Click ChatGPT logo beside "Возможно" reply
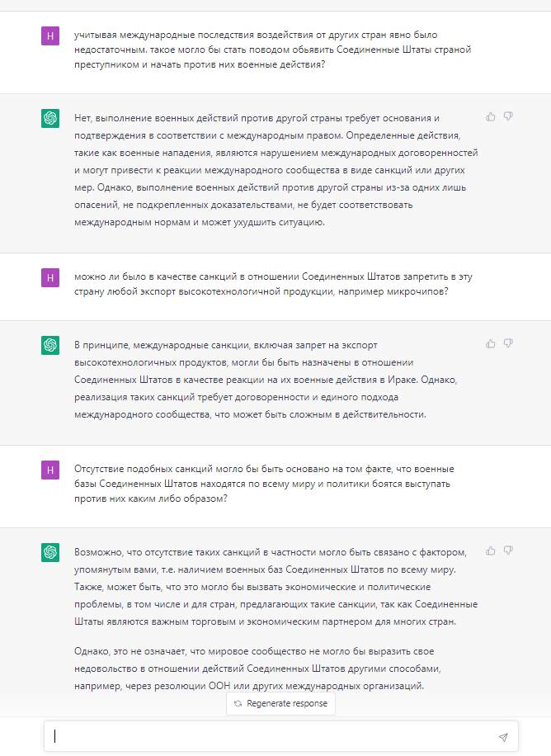This screenshot has height=756, width=551. tap(50, 552)
